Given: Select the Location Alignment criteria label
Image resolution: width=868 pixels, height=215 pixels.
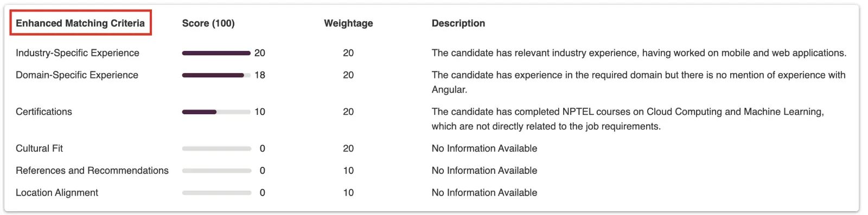Looking at the screenshot, I should [x=57, y=193].
